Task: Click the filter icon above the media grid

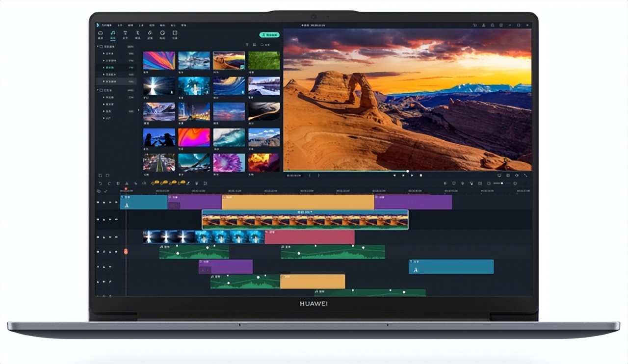Action: (247, 45)
